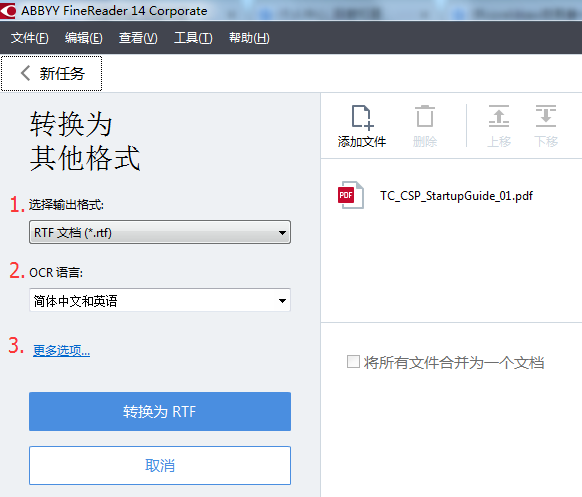
Task: Select the PDF file icon for TC_CSP_StartupGuide_01
Action: (350, 195)
